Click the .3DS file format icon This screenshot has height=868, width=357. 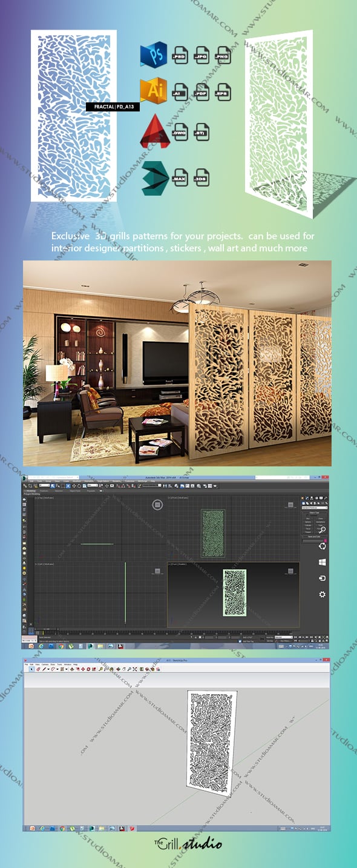click(201, 178)
